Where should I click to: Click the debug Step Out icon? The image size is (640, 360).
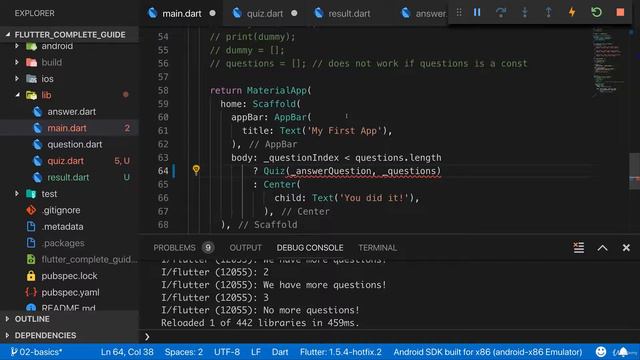(549, 13)
